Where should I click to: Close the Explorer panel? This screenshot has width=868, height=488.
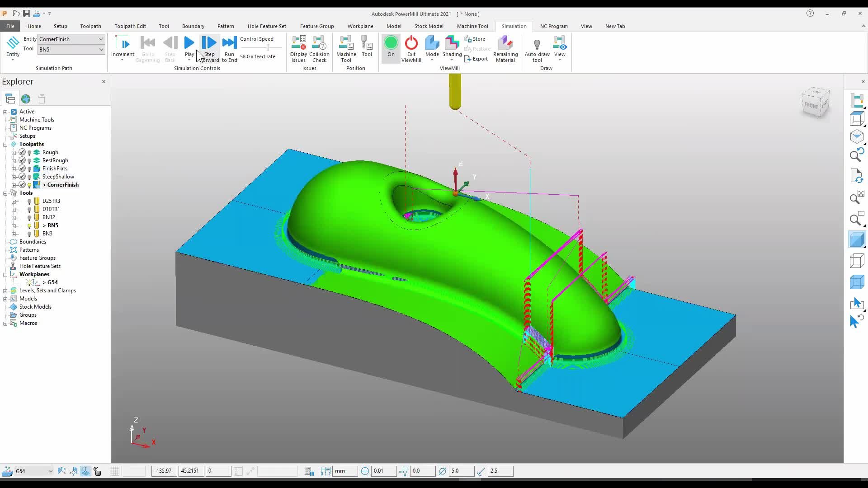coord(104,81)
